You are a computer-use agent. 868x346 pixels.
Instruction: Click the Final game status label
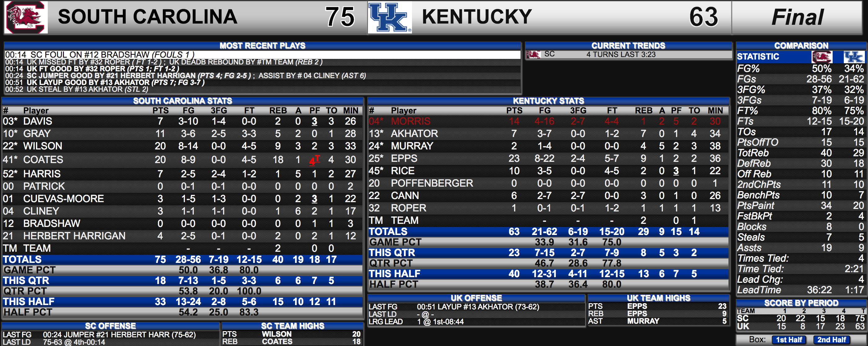coord(798,17)
